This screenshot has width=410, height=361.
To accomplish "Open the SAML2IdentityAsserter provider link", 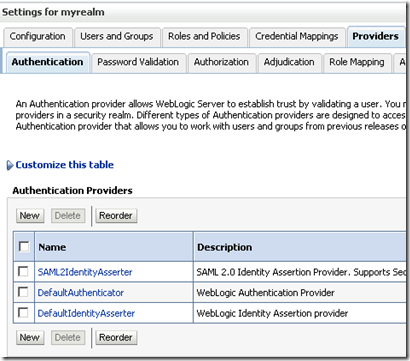I will pos(85,272).
